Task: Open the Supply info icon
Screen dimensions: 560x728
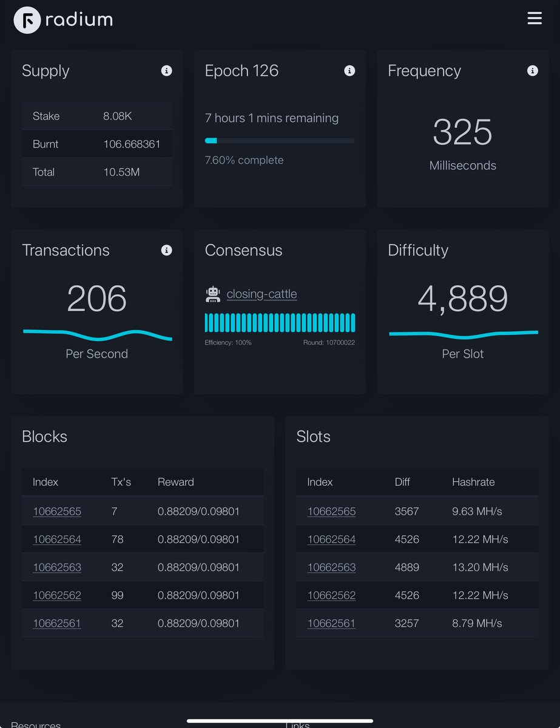Action: tap(166, 71)
